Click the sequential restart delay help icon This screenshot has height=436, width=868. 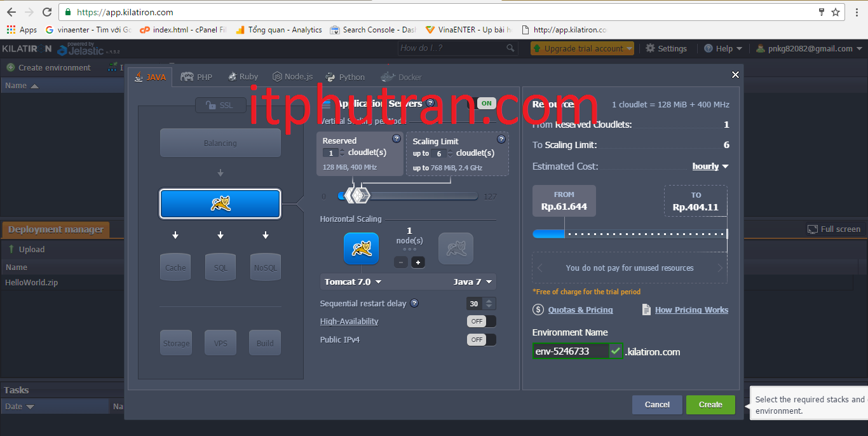click(x=414, y=303)
